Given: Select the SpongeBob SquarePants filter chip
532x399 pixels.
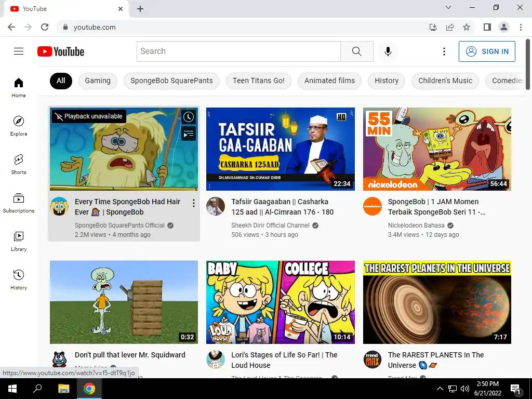Looking at the screenshot, I should tap(171, 81).
